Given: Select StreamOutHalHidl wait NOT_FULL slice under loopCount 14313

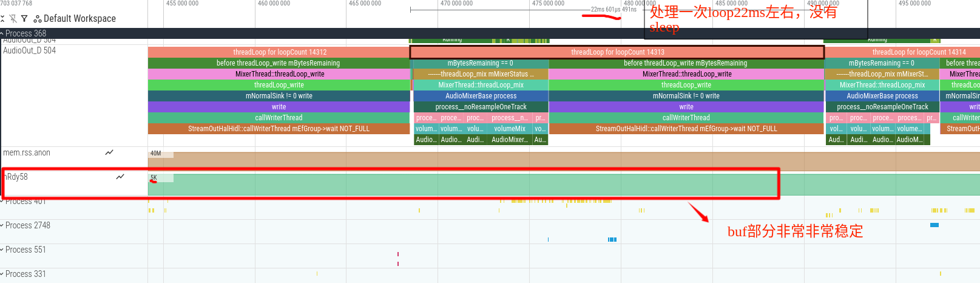Looking at the screenshot, I should [x=686, y=129].
